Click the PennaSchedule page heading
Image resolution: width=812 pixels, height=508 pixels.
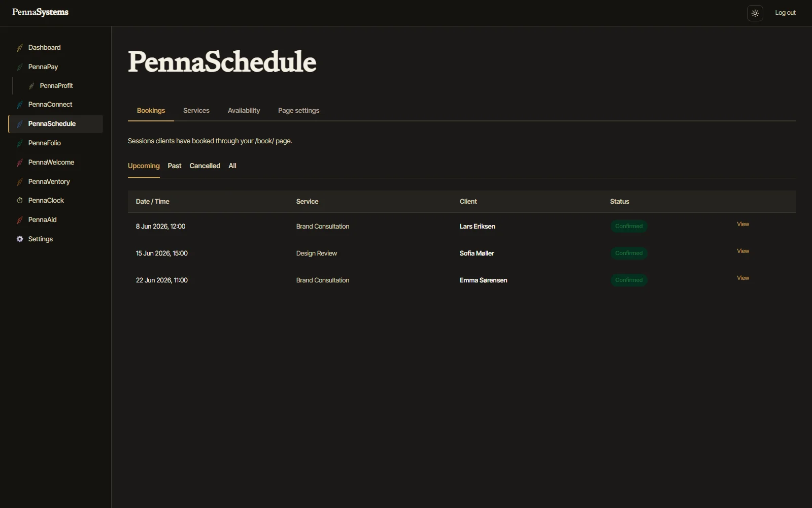tap(222, 62)
